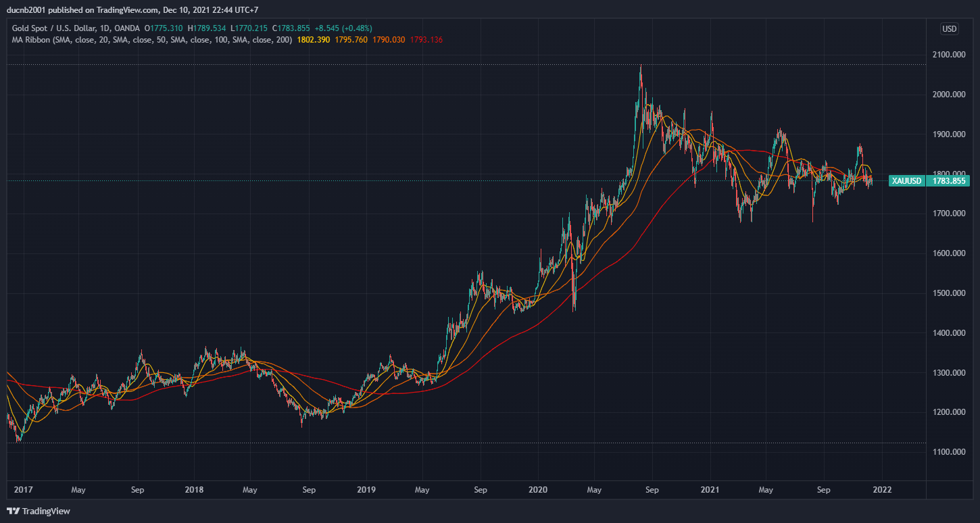Click the ducnb2001 published header text
This screenshot has height=523, width=980.
tap(133, 10)
